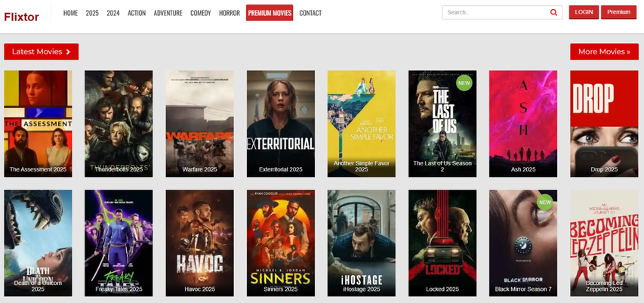
Task: Go to the CONTACT page
Action: pyautogui.click(x=310, y=13)
